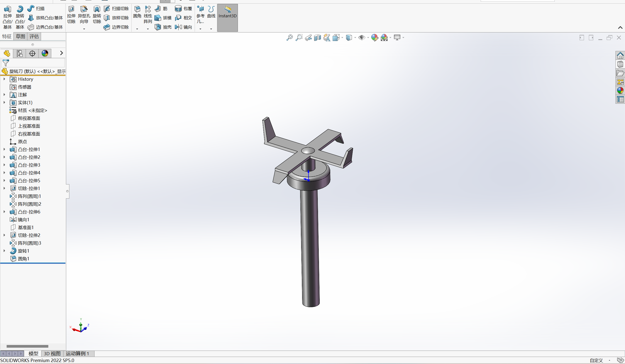Image resolution: width=625 pixels, height=364 pixels.
Task: Open the Section View icon in view toolbar
Action: (x=317, y=38)
